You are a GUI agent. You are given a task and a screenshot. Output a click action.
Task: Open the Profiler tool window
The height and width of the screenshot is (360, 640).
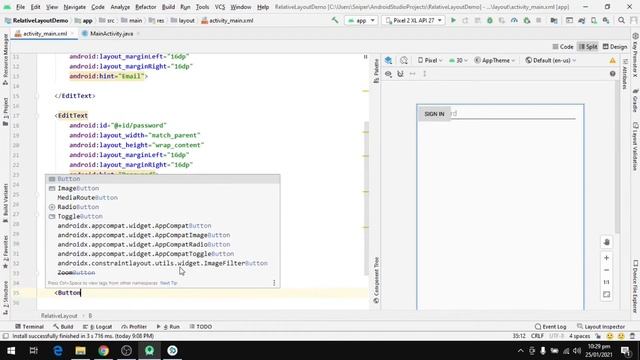click(134, 327)
